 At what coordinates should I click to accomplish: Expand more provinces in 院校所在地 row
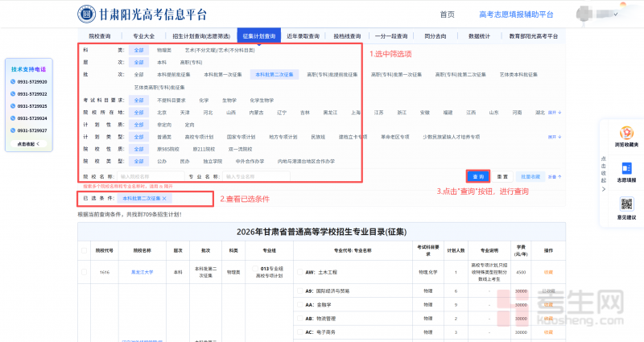[x=555, y=113]
